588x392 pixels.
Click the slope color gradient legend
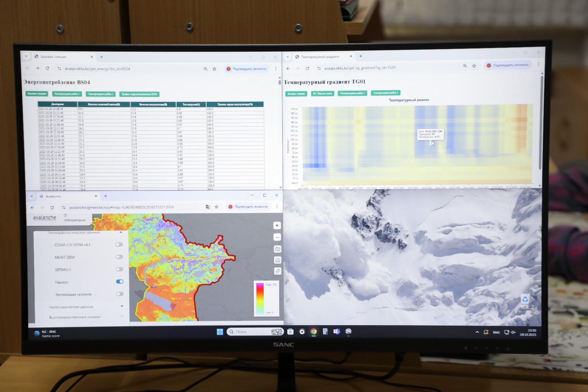tap(260, 298)
